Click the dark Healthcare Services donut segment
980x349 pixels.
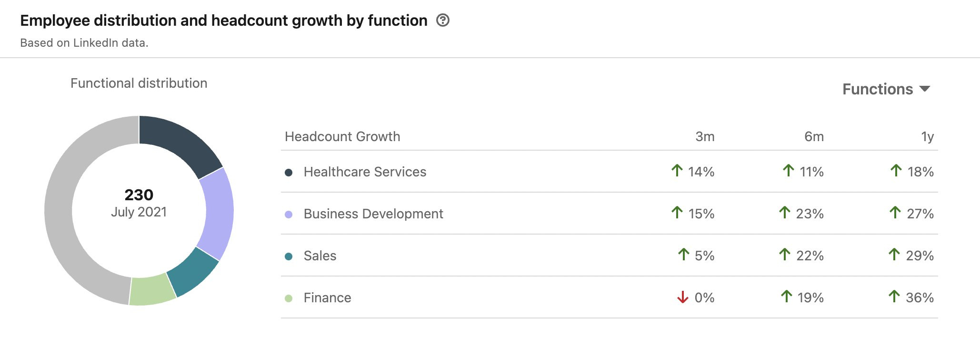coord(179,142)
